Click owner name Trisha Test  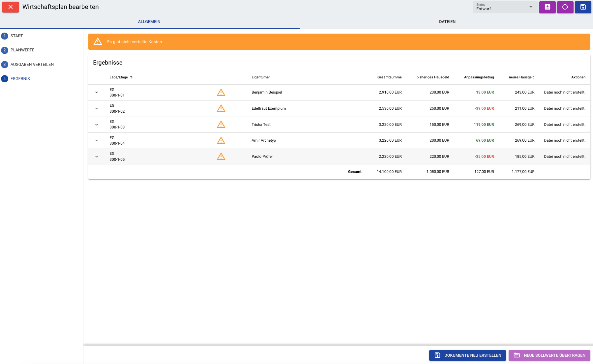(x=261, y=125)
